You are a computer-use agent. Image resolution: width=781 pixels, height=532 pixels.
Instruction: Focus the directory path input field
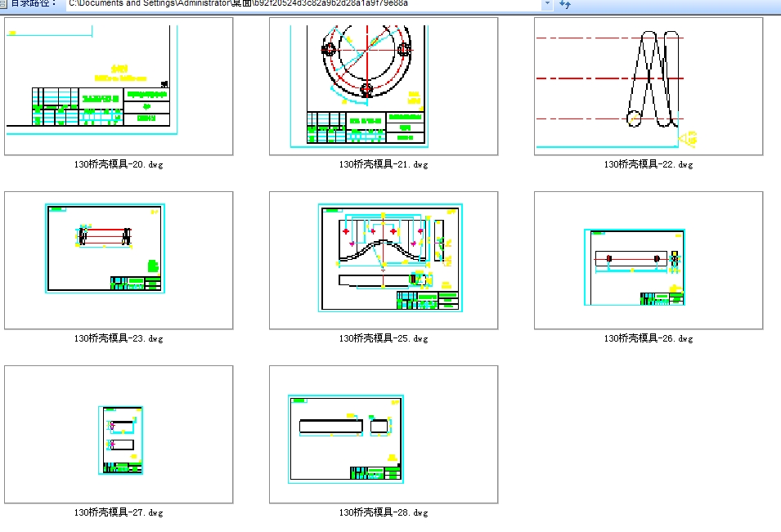304,4
